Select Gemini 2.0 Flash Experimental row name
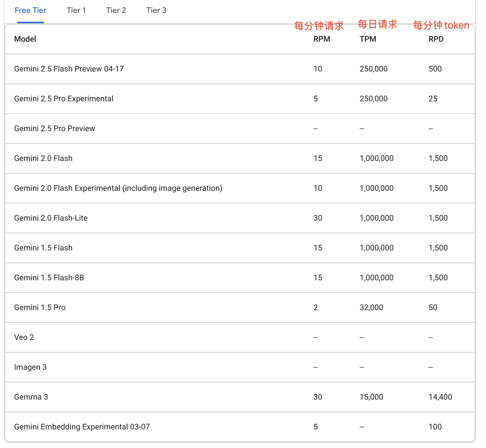 [x=118, y=188]
